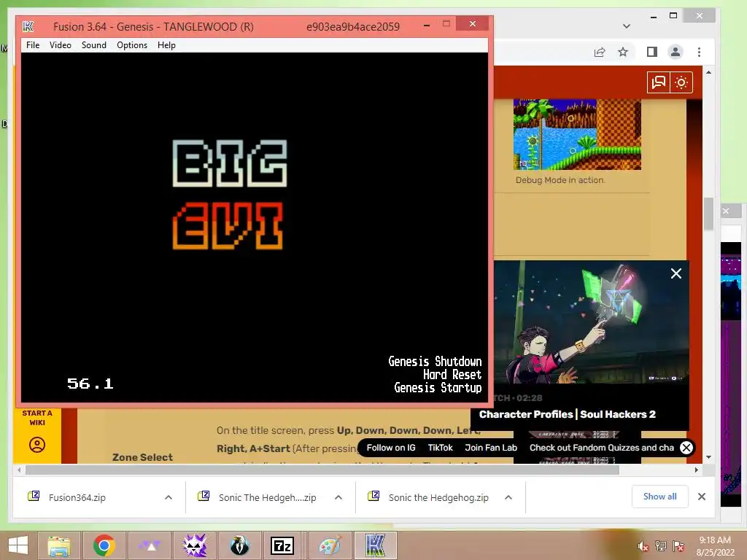
Task: Click the Fusion window title bar icon
Action: point(28,27)
